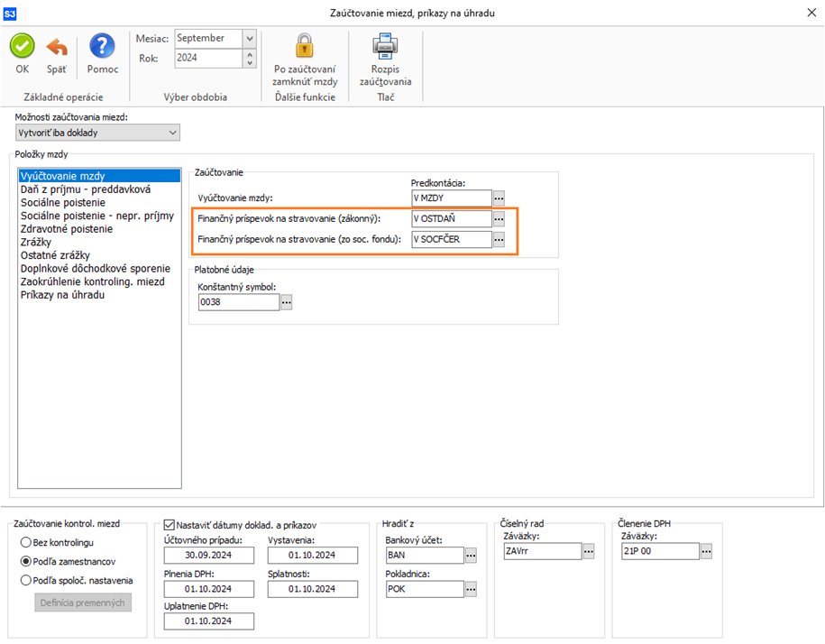The height and width of the screenshot is (644, 825).
Task: Open Pokladnica lookup button
Action: [x=470, y=589]
